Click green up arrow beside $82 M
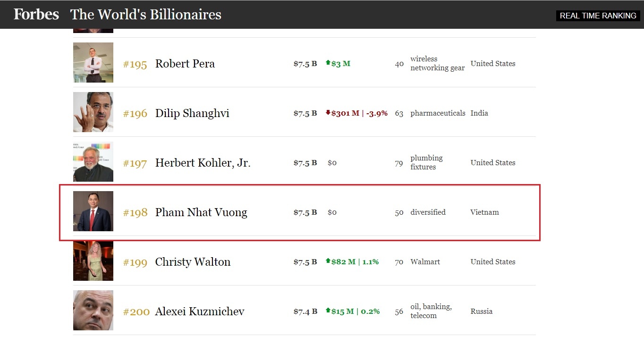The width and height of the screenshot is (644, 353). [328, 261]
